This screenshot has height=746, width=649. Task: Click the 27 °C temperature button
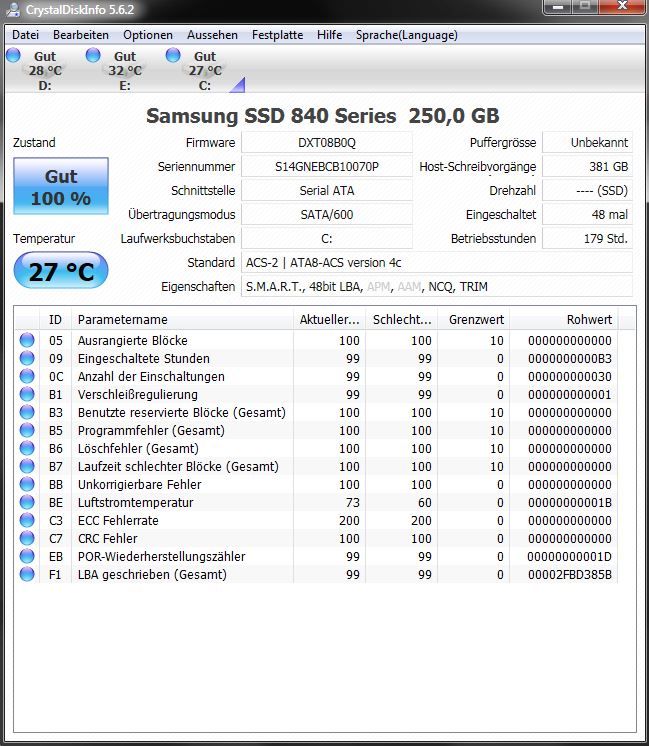point(61,271)
